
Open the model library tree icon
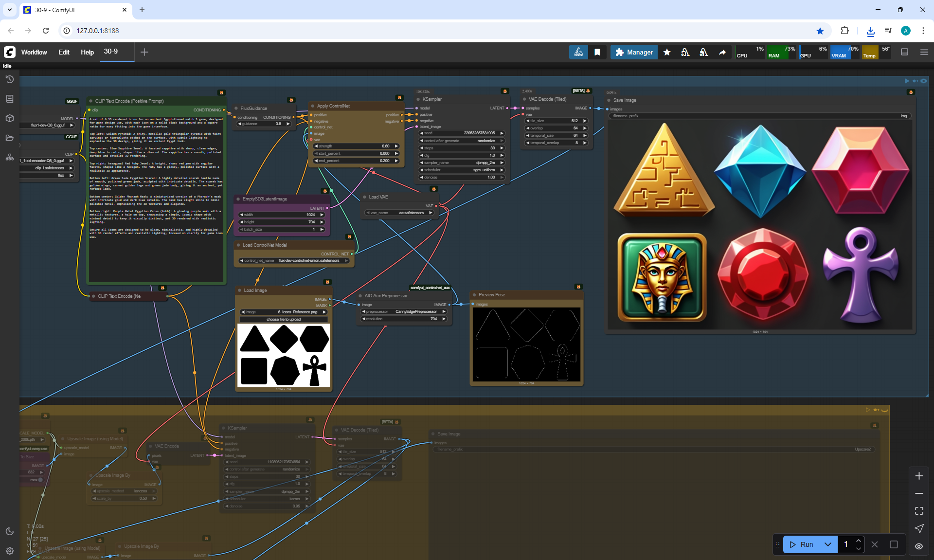point(9,157)
